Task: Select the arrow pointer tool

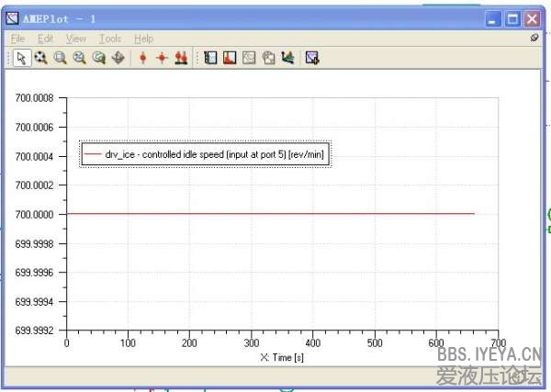Action: (22, 58)
